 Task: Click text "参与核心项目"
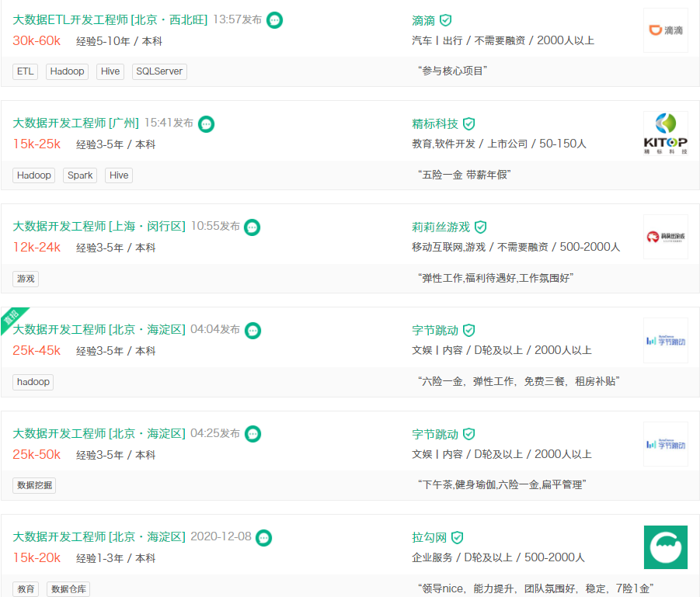click(453, 71)
